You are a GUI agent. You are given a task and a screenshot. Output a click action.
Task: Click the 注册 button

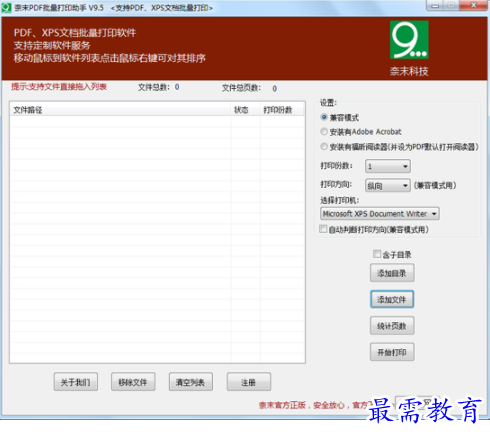coord(249,382)
